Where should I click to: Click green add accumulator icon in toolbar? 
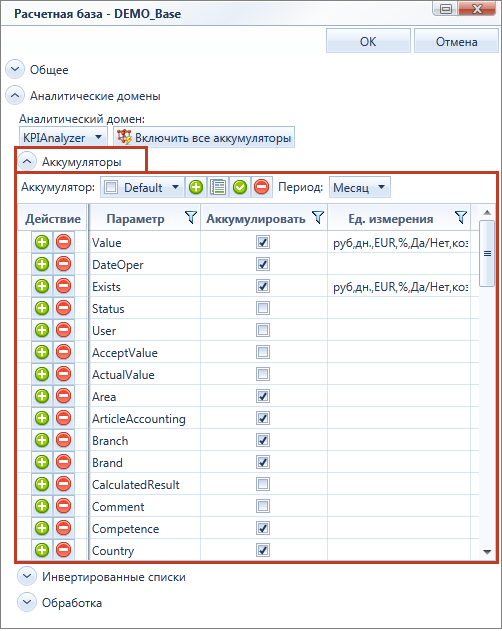[x=196, y=188]
